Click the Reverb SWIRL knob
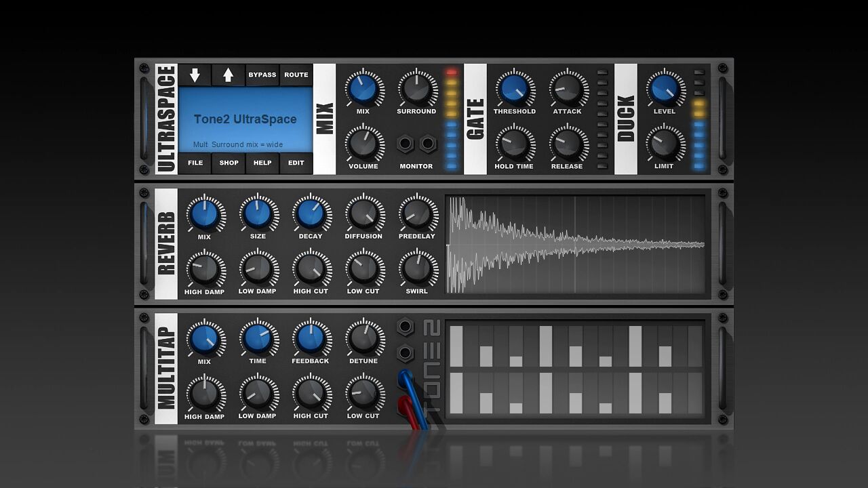This screenshot has width=868, height=488. tap(417, 268)
